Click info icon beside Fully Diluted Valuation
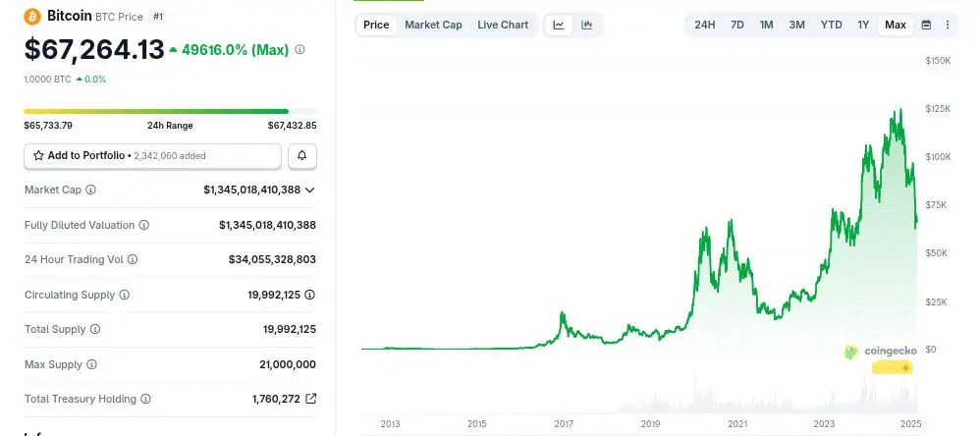 point(144,225)
